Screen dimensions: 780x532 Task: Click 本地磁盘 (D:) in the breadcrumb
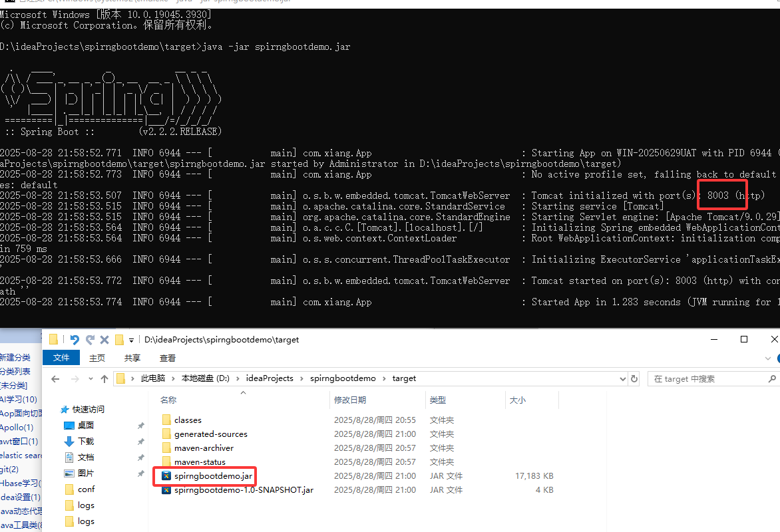point(206,378)
